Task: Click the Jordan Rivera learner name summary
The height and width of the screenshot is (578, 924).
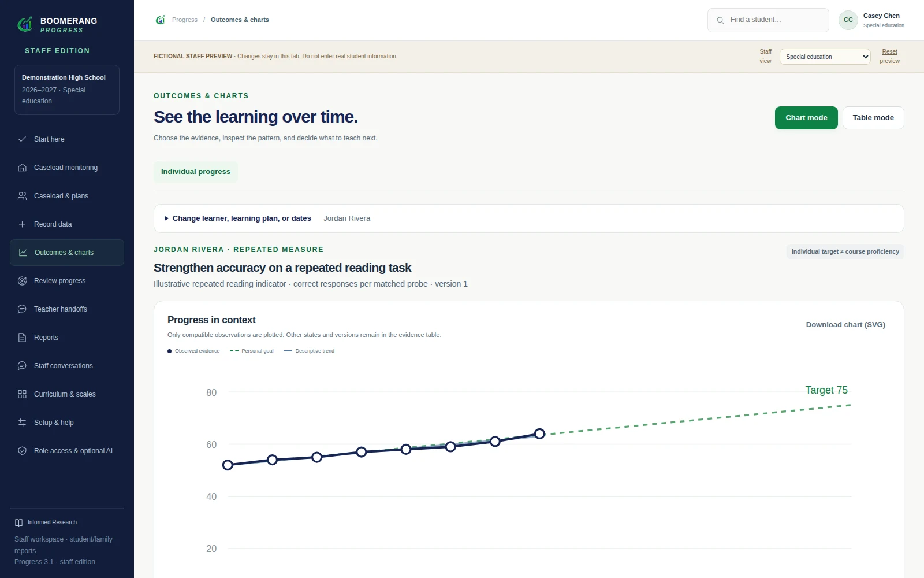Action: pos(346,218)
